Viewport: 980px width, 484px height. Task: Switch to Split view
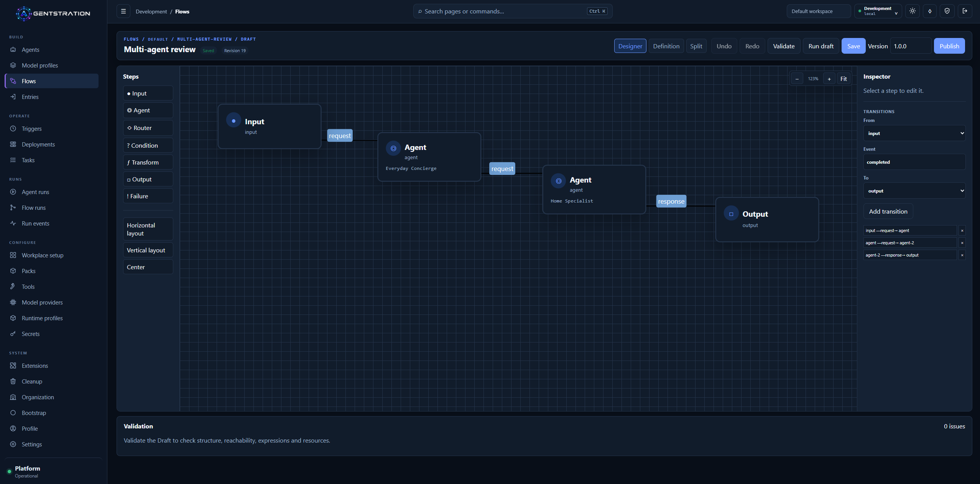[696, 46]
